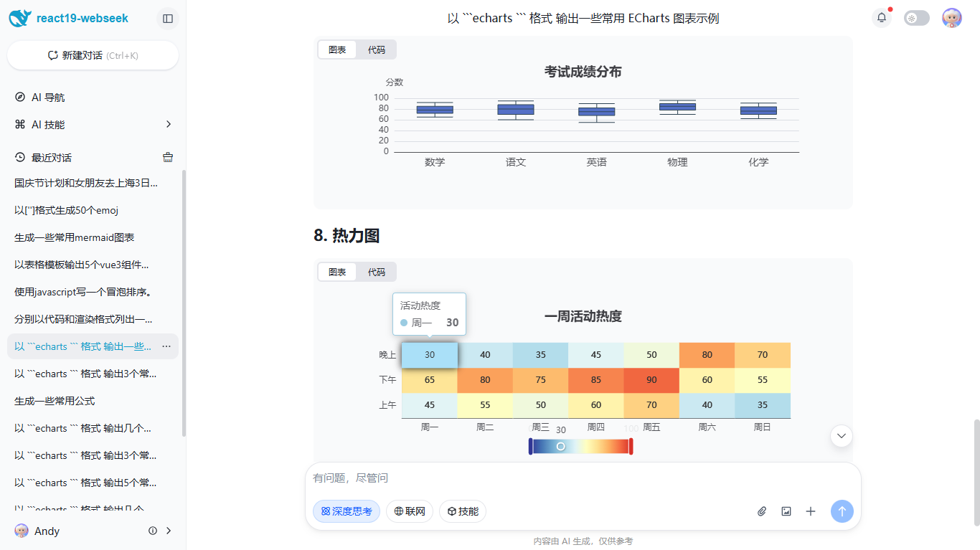Open the three-dot menu of the selected chat

coord(166,346)
